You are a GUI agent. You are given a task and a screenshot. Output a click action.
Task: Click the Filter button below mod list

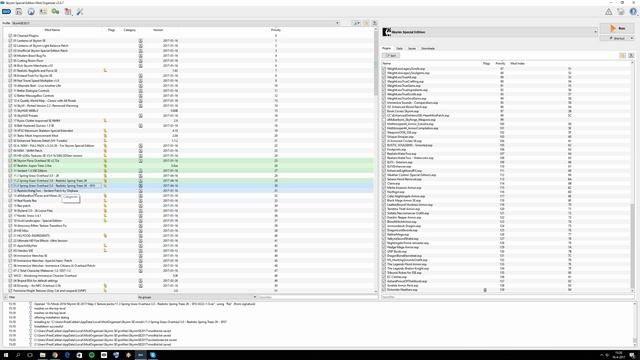click(11, 297)
